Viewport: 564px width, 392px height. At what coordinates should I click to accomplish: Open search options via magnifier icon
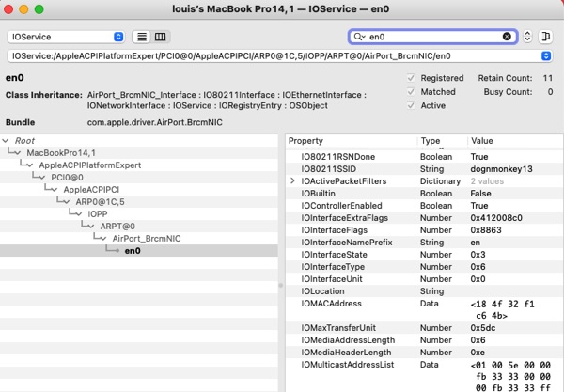point(358,37)
